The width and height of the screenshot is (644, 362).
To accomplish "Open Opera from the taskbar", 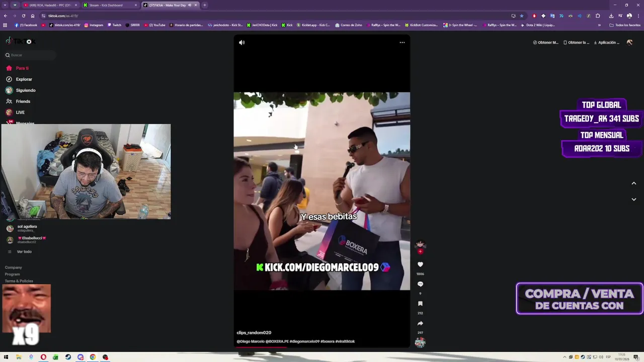I will pyautogui.click(x=43, y=357).
